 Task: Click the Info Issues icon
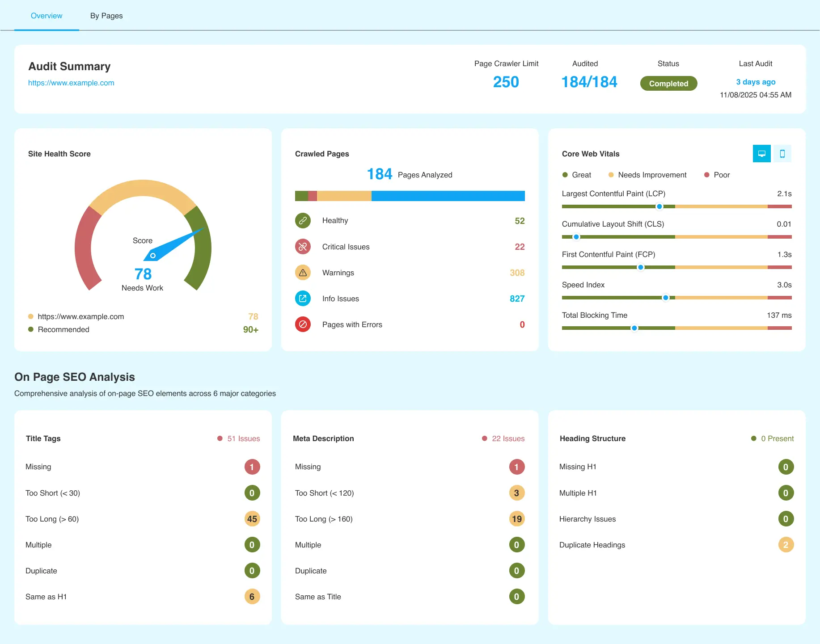click(x=303, y=299)
